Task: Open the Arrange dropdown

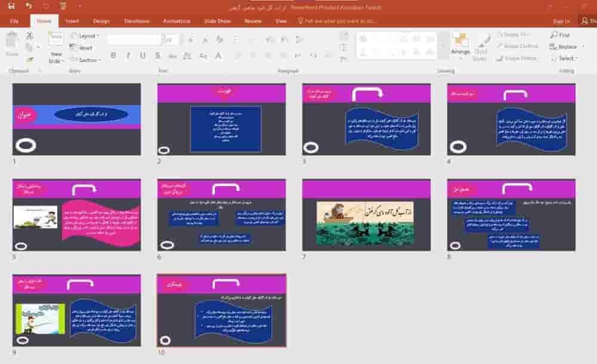Action: click(x=460, y=47)
